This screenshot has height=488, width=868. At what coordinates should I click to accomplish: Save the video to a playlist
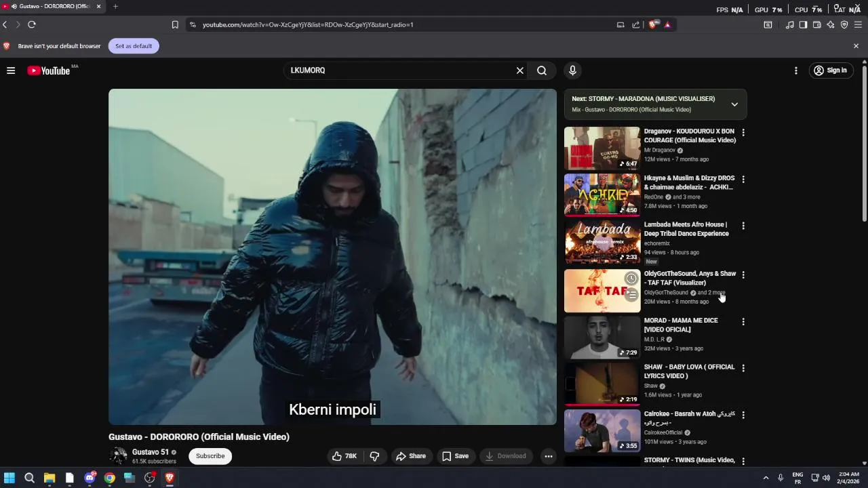click(456, 456)
